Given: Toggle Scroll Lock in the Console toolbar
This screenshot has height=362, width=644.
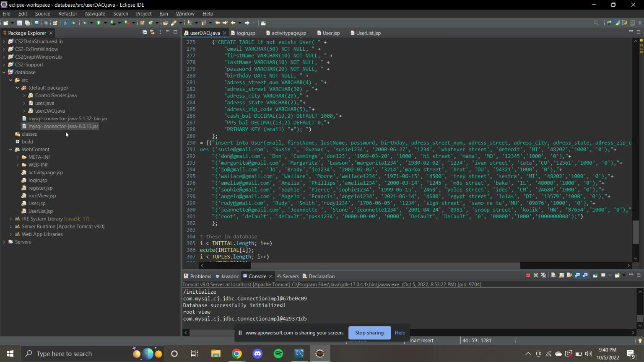Looking at the screenshot, I should 561,275.
